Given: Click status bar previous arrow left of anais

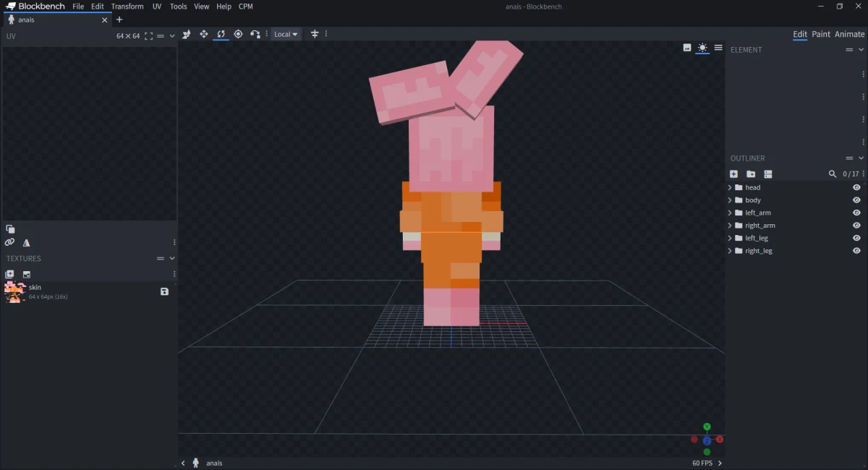Looking at the screenshot, I should click(x=183, y=463).
